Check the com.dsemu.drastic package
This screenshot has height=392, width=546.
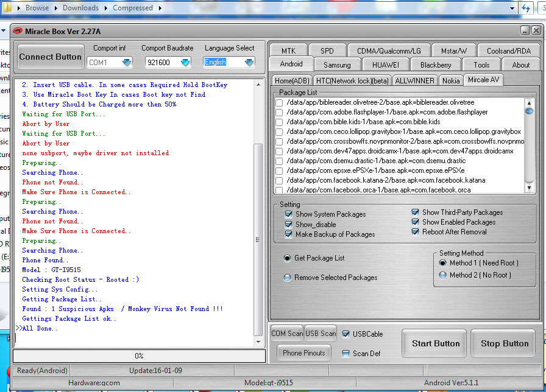click(x=279, y=161)
